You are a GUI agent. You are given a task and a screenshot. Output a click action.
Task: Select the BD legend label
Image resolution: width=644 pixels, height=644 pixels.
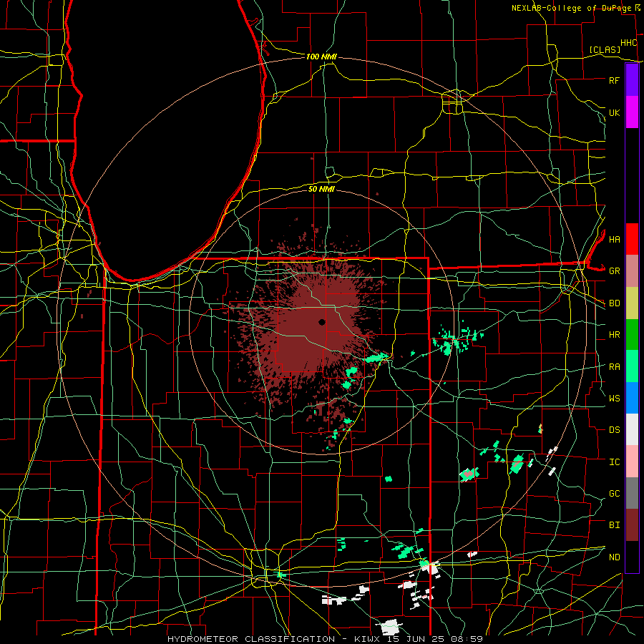[615, 303]
